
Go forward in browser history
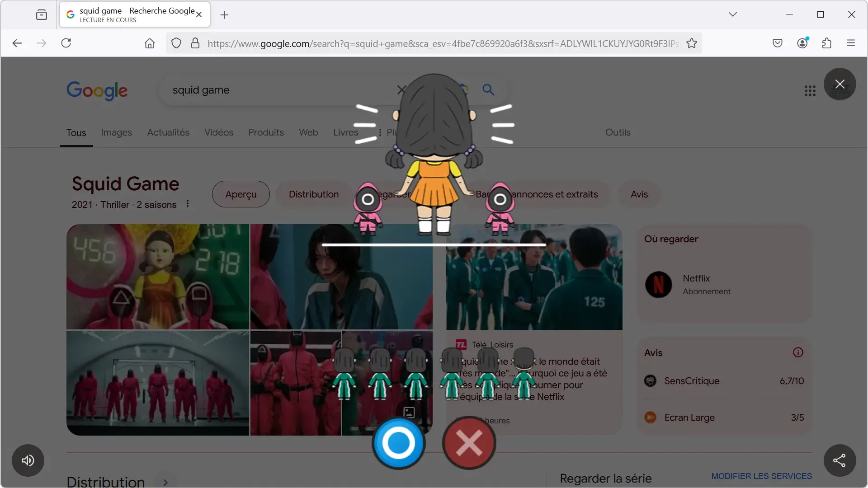tap(41, 43)
